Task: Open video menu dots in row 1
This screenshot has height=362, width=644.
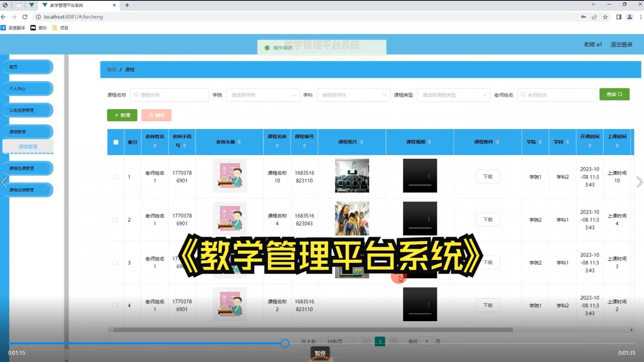Action: click(429, 176)
